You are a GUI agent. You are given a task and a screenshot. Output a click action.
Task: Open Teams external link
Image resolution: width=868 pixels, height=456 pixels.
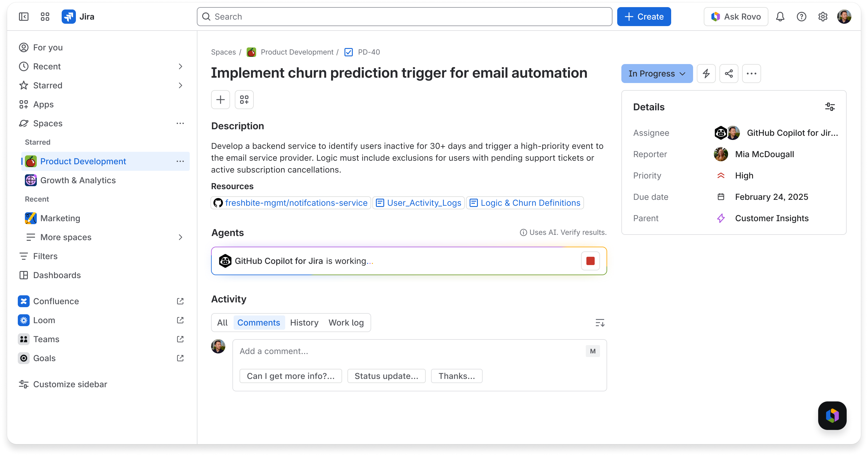point(180,339)
